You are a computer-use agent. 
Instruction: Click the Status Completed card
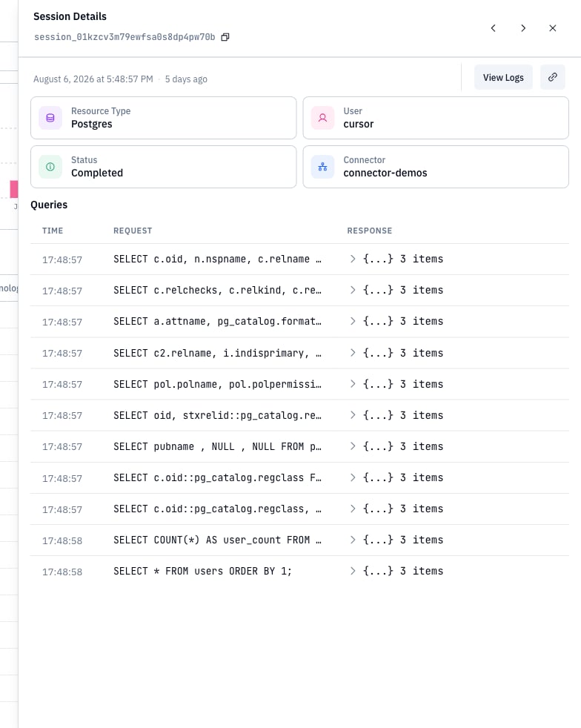[163, 167]
